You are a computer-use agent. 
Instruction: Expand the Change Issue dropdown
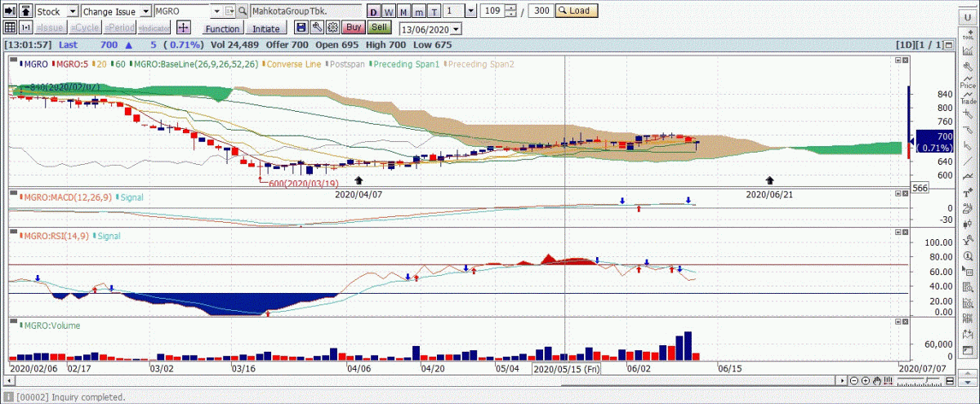pos(145,11)
